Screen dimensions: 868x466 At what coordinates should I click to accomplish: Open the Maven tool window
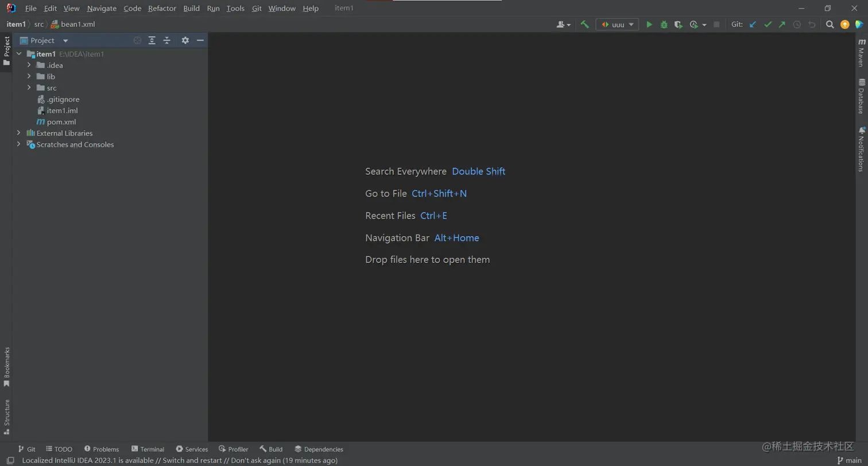[861, 53]
